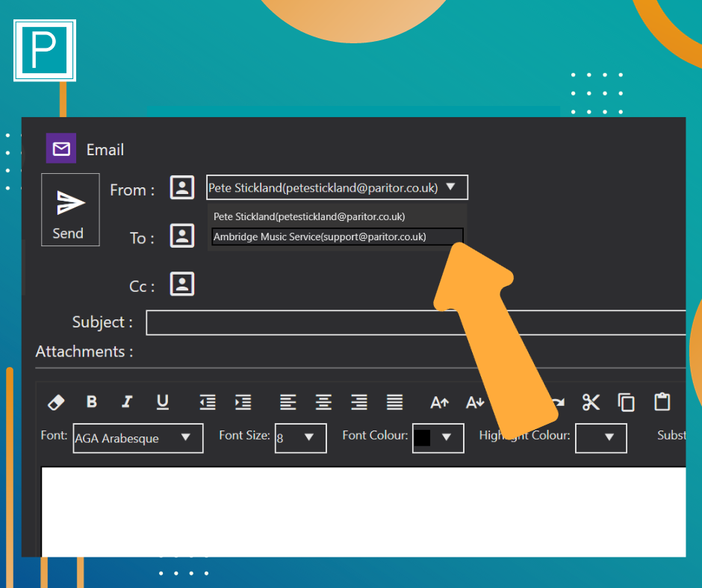Decrease paragraph indent

coord(208,402)
